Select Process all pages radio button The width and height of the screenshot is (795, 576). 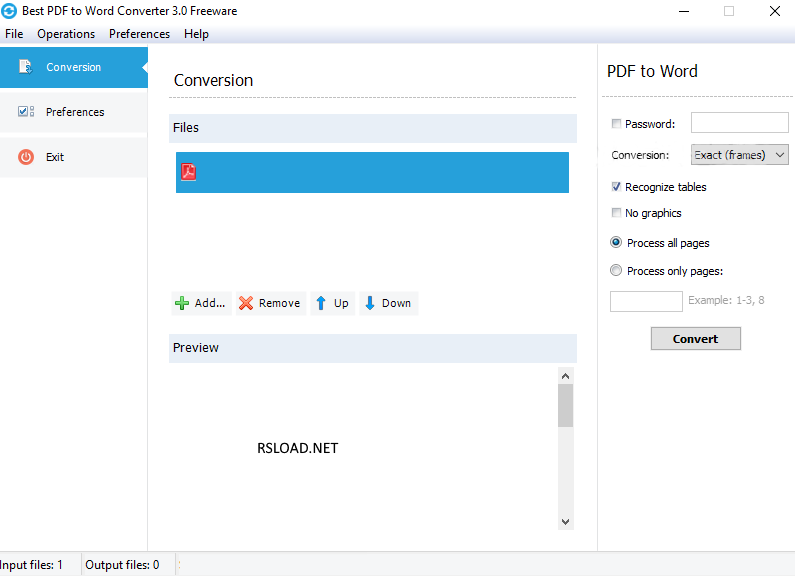[x=616, y=242]
